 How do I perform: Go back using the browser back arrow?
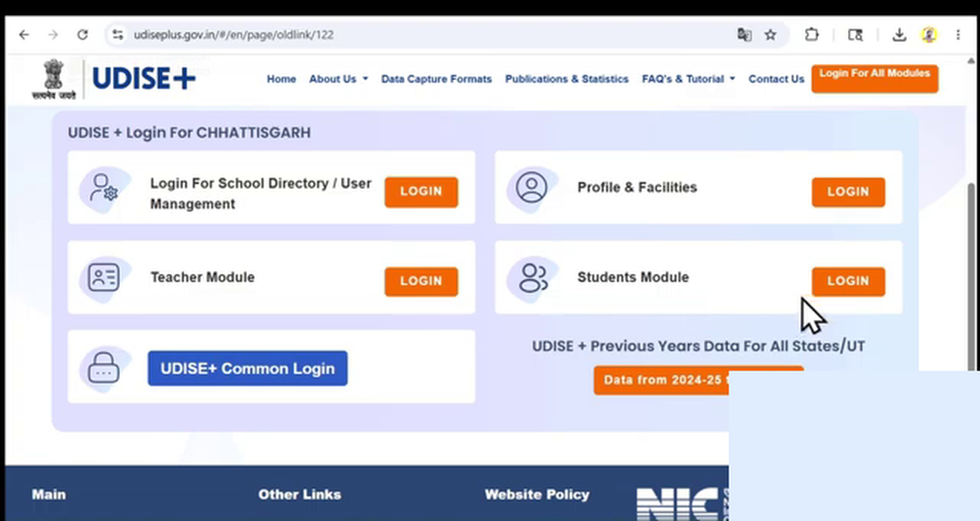(x=24, y=35)
